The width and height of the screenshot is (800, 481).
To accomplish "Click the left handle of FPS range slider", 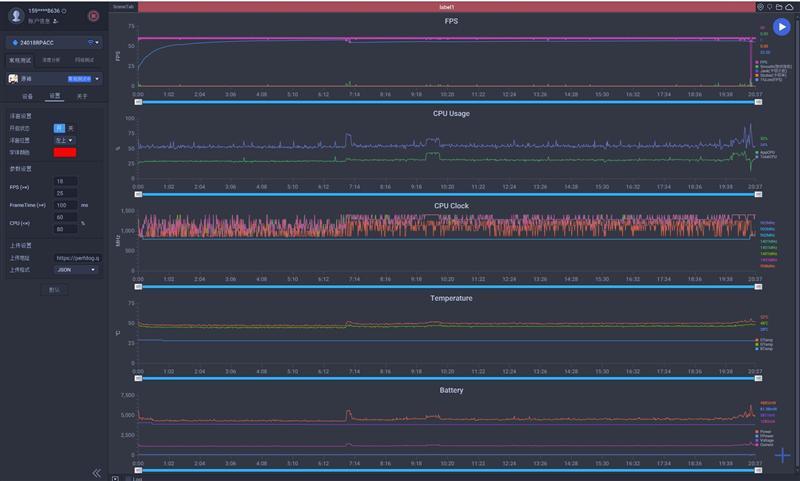I will coord(138,102).
